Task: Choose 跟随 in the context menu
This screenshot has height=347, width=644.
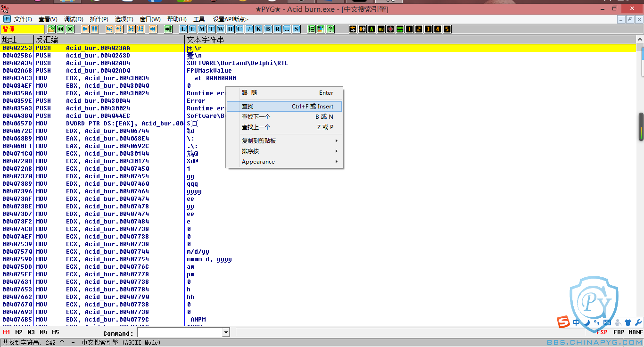Action: (284, 93)
